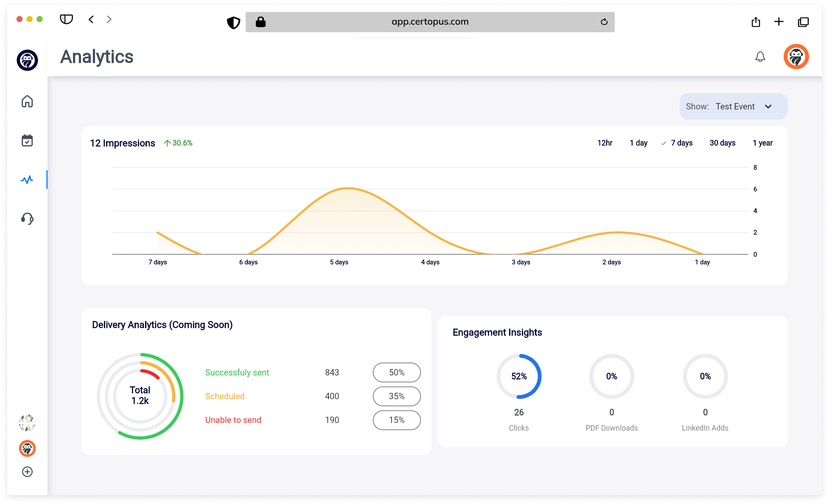The height and width of the screenshot is (504, 829).
Task: Select the Analytics pulse icon in sidebar
Action: tap(27, 179)
